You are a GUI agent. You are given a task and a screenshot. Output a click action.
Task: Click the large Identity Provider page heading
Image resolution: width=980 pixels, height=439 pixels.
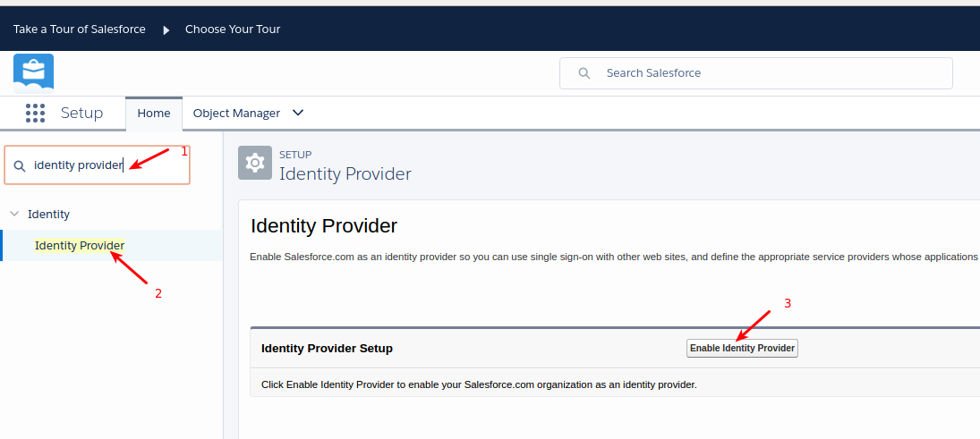tap(324, 225)
